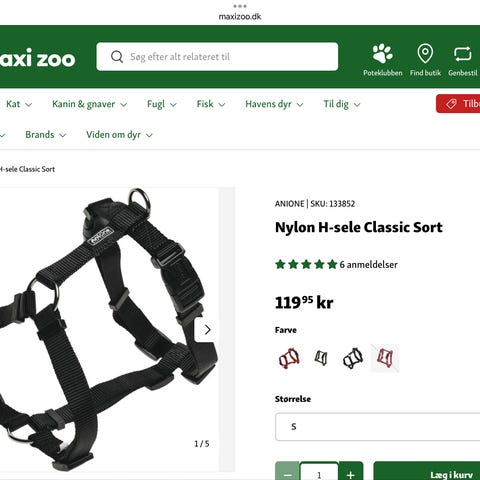Click the green star rating
Screen dimensions: 480x480
[x=306, y=264]
